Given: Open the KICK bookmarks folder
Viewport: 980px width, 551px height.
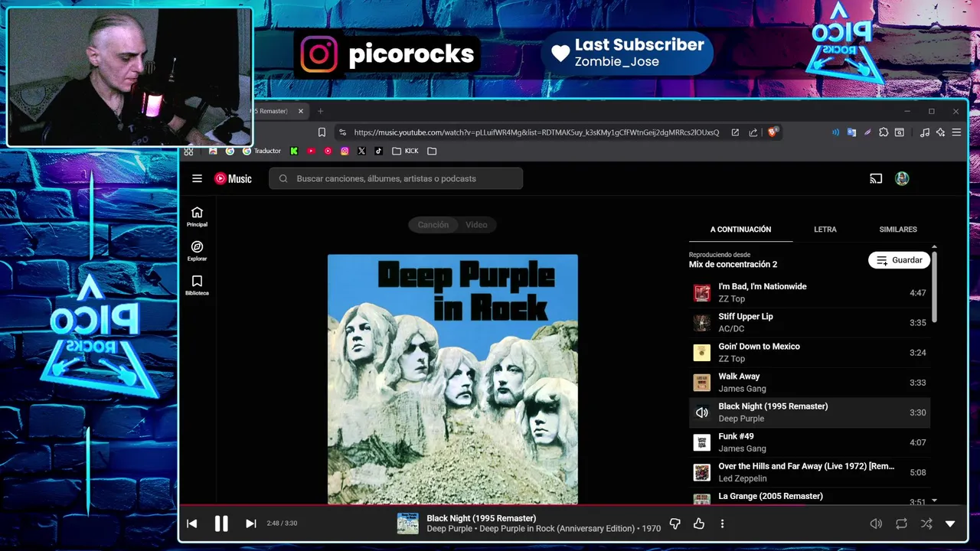Looking at the screenshot, I should point(405,151).
